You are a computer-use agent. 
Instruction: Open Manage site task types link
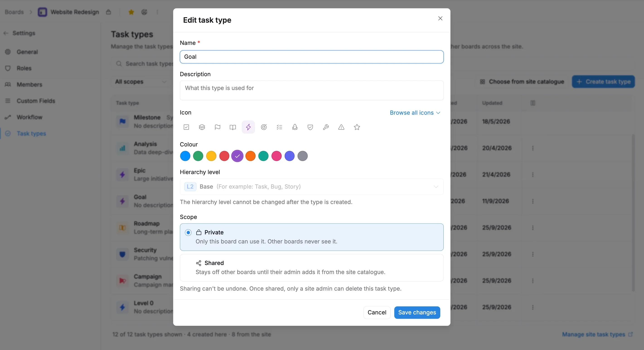(597, 335)
